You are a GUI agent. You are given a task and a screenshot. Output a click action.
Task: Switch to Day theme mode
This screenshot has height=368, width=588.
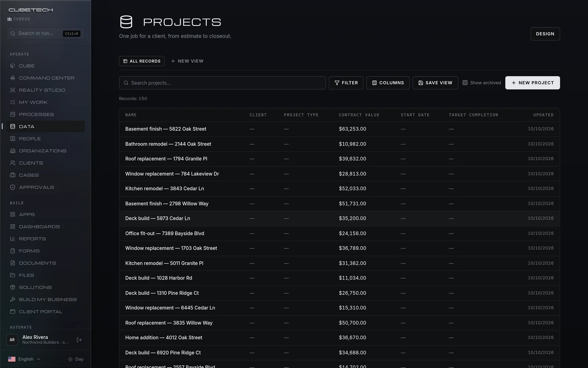[76, 359]
